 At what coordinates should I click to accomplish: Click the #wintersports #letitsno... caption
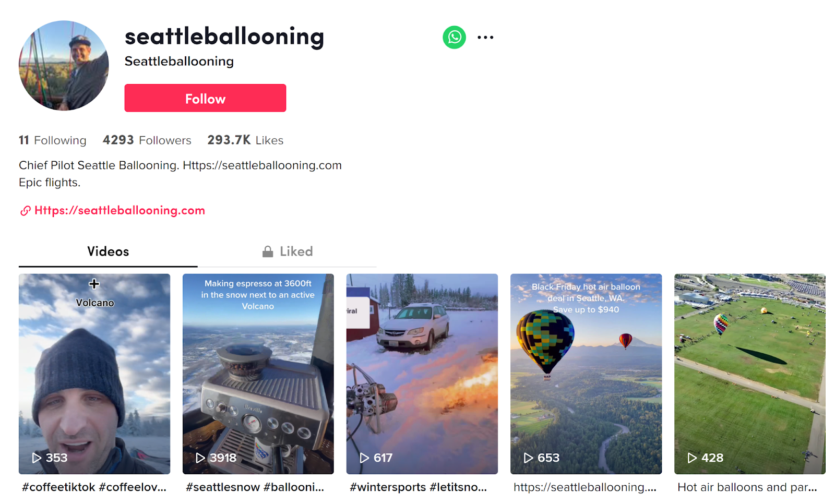click(418, 487)
